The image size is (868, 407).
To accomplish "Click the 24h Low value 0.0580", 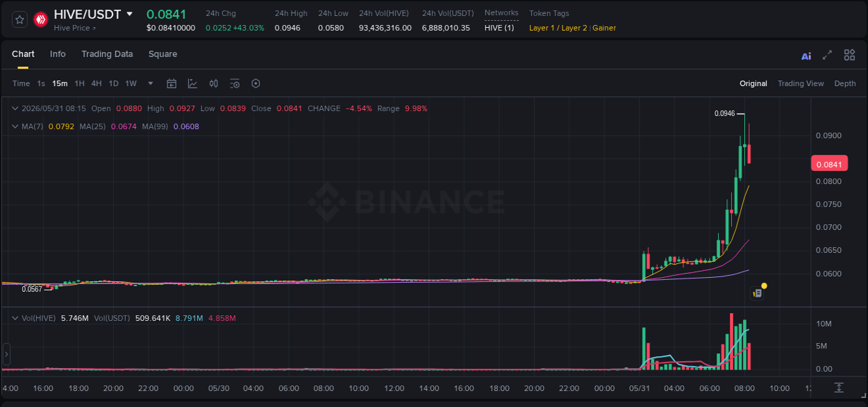I will (331, 28).
